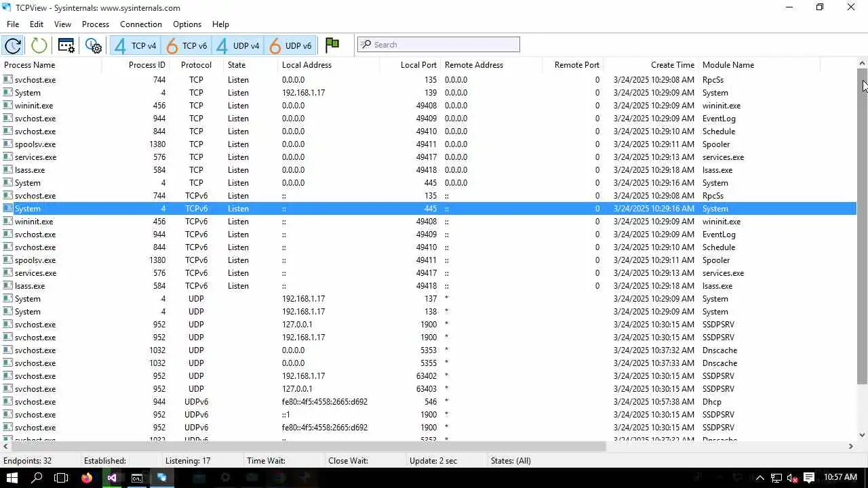The image size is (868, 488).
Task: Open taskbar search magnifier
Action: pyautogui.click(x=37, y=478)
